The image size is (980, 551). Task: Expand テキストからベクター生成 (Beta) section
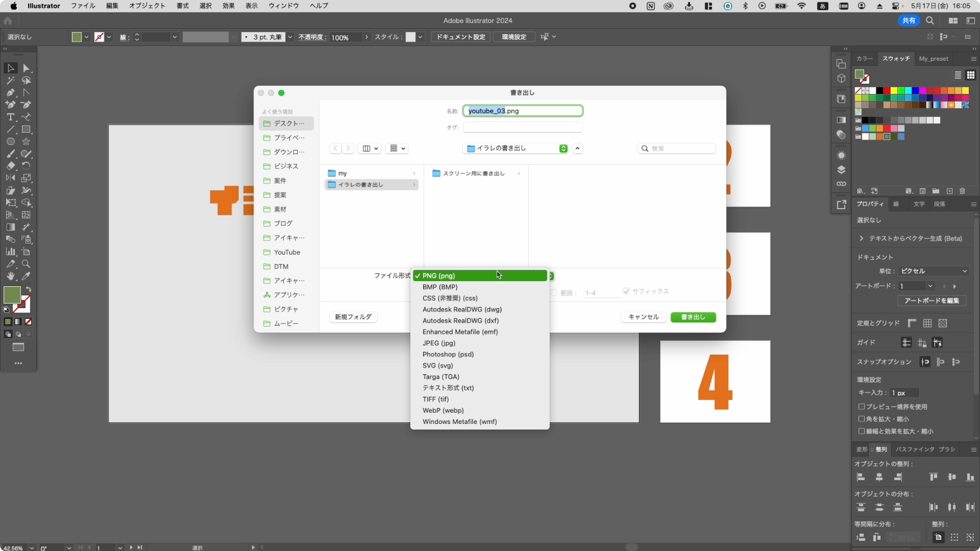click(861, 238)
